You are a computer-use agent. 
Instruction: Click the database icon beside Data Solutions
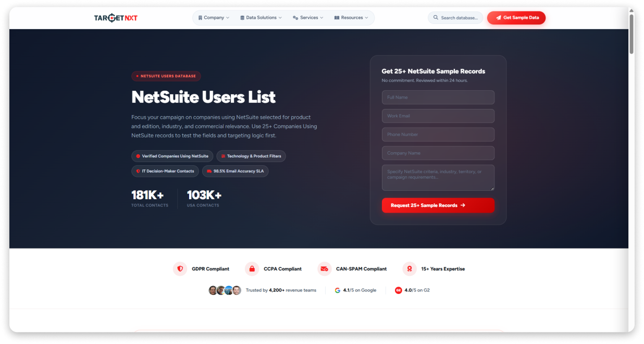[x=242, y=18]
